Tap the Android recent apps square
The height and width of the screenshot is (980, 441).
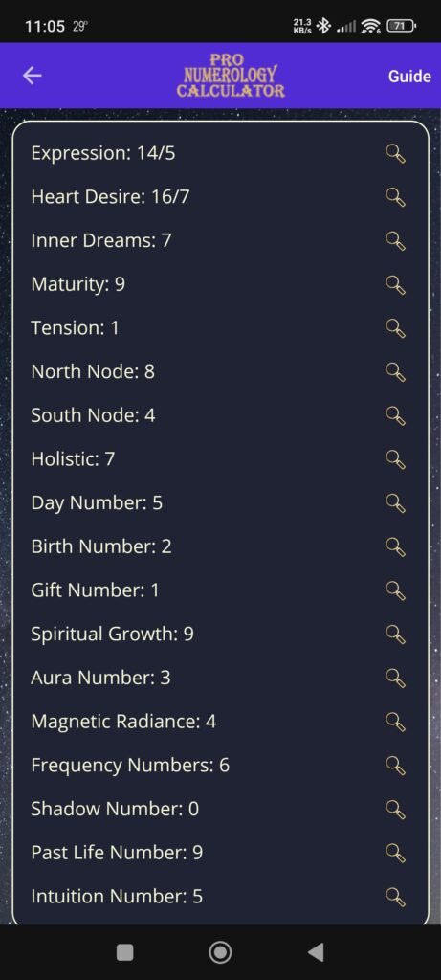(125, 952)
